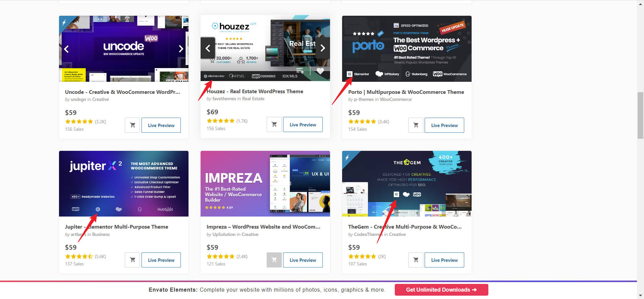Click the Impreza theme preview image
644x299 pixels.
(x=265, y=184)
